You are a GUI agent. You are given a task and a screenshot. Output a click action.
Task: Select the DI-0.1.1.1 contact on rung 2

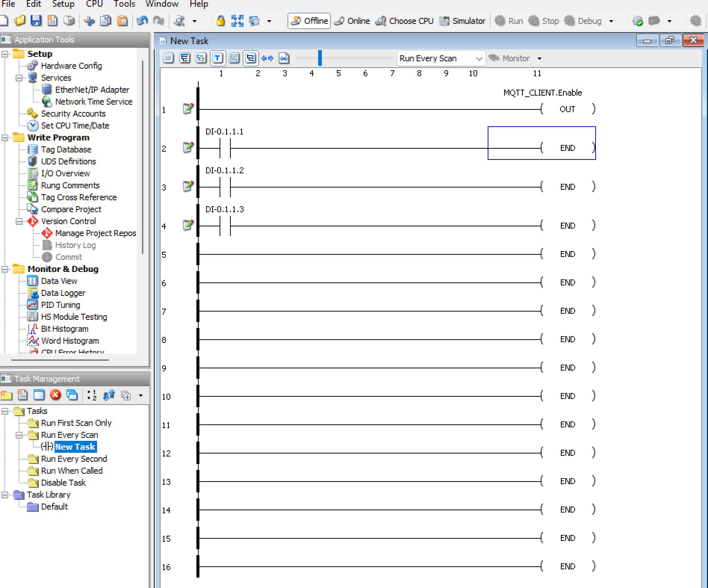pyautogui.click(x=225, y=148)
